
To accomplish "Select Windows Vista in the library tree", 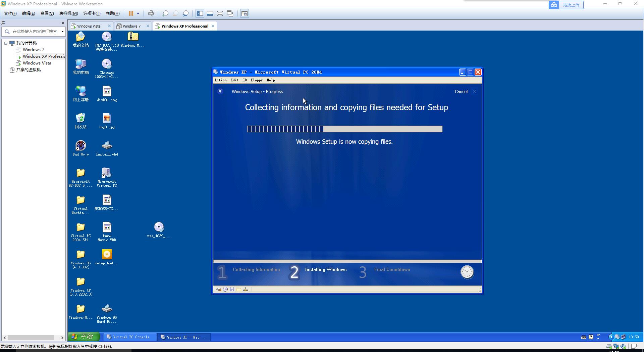I will coord(37,63).
